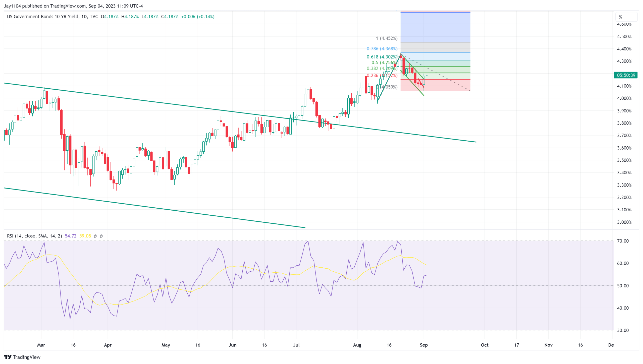
Task: Click the 3.200% price axis label
Action: tap(624, 197)
